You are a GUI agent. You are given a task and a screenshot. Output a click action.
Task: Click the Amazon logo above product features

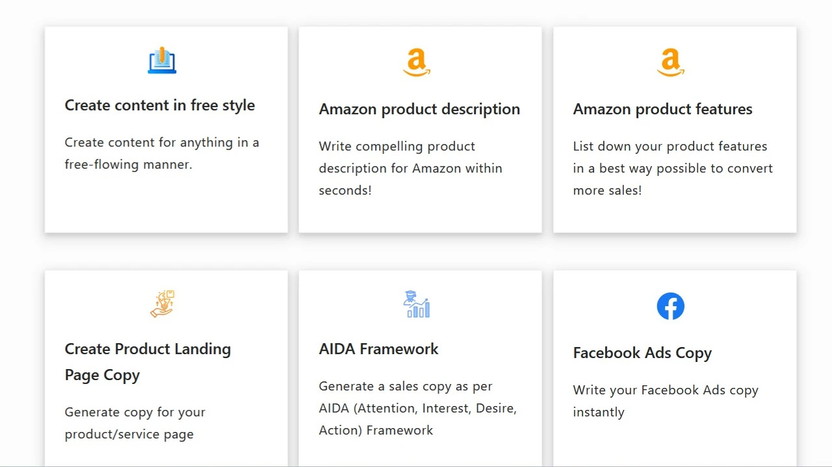point(670,63)
